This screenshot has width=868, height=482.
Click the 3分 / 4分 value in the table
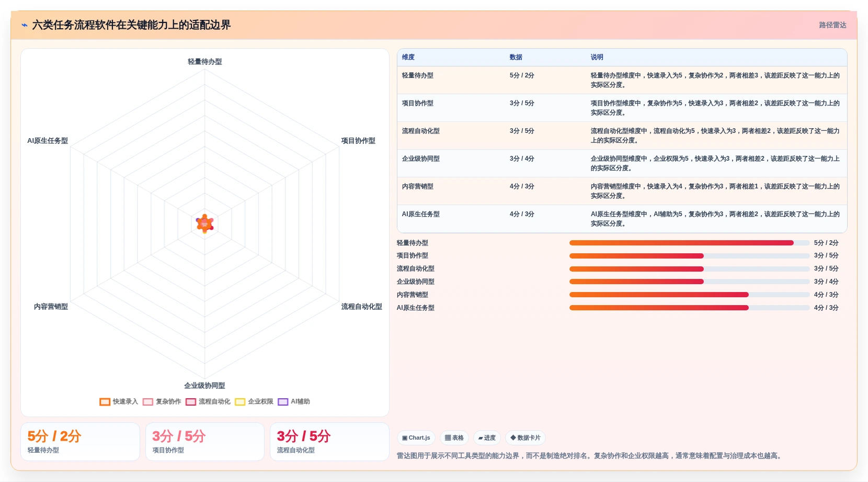(522, 159)
